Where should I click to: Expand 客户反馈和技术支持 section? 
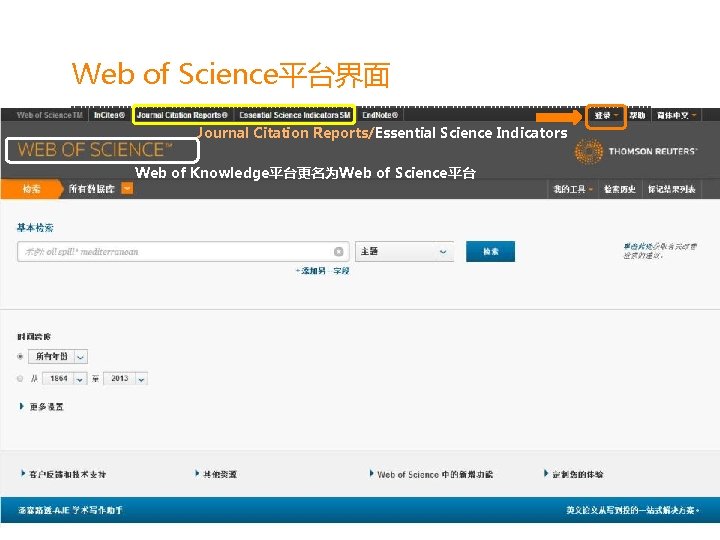63,474
